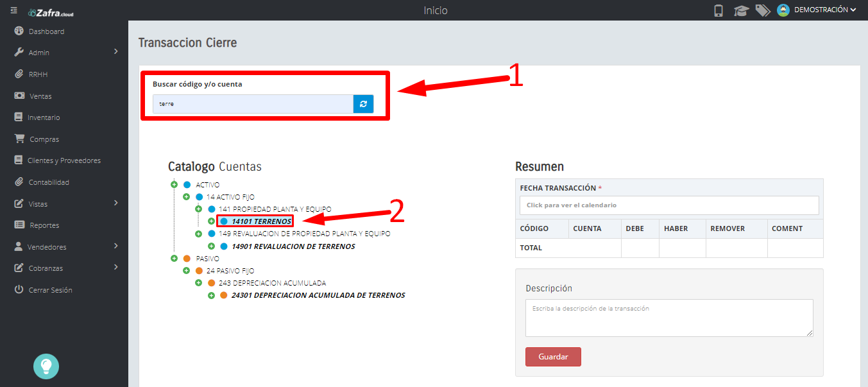Click the Dashboard gauge icon

click(19, 31)
